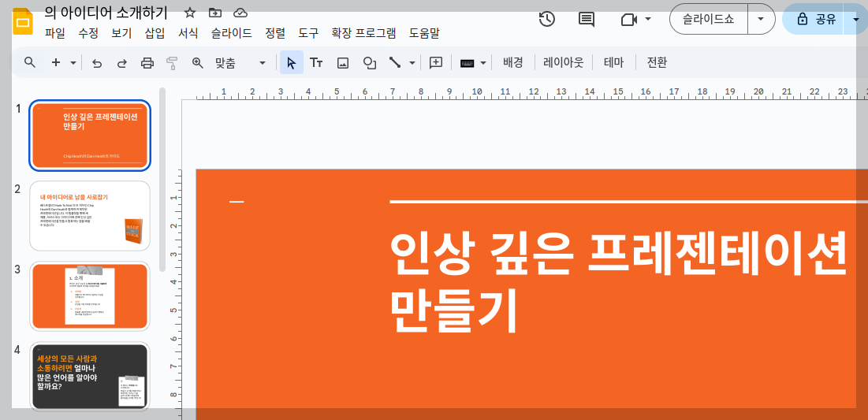Open the 도구 menu

[308, 33]
